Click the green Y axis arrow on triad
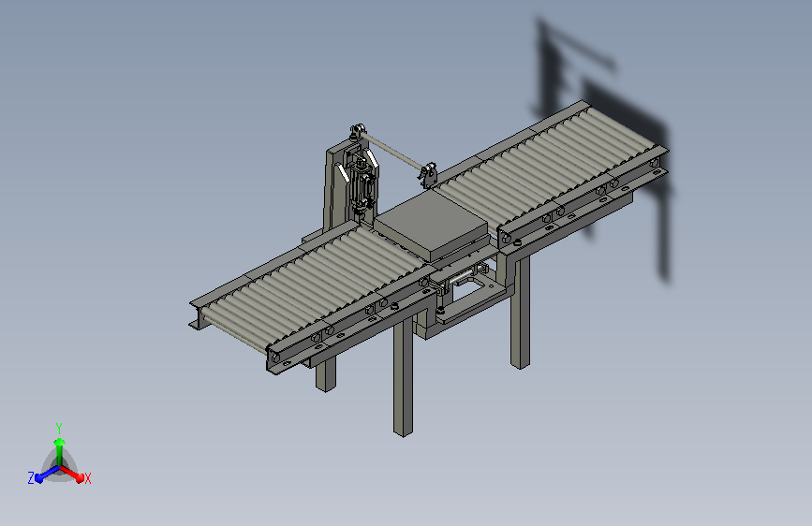This screenshot has height=526, width=812. point(60,450)
